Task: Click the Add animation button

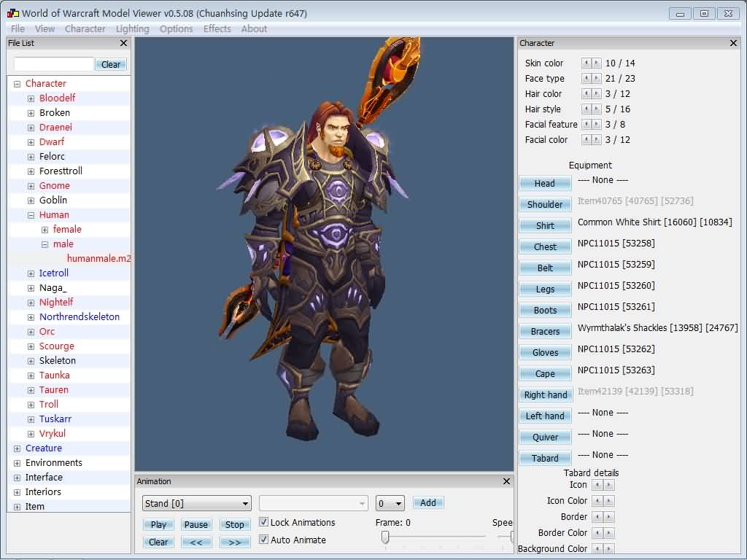Action: [427, 503]
